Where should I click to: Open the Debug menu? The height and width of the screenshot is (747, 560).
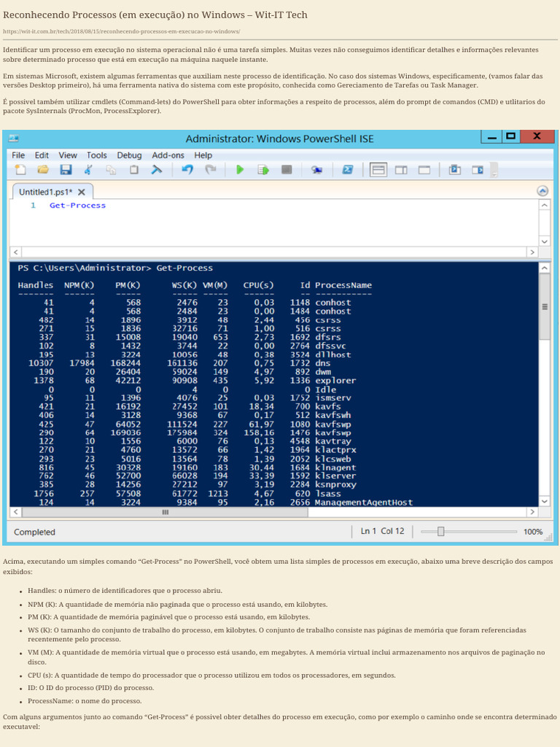click(x=129, y=155)
